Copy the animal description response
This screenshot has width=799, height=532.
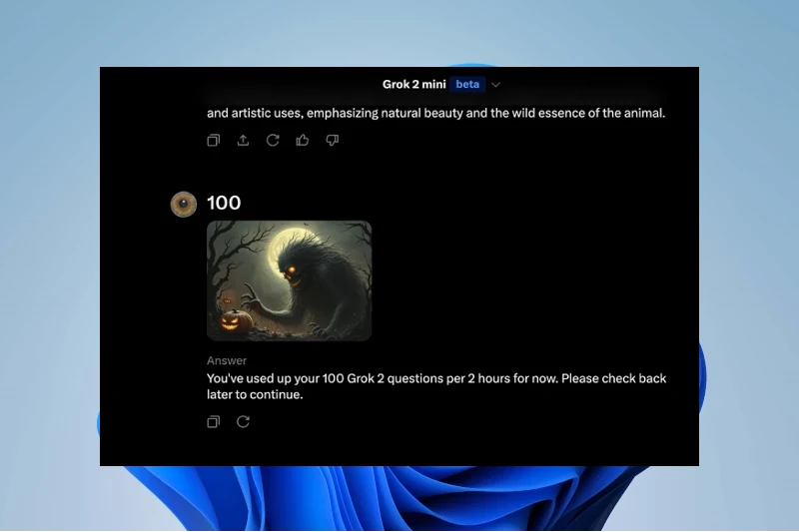(214, 140)
